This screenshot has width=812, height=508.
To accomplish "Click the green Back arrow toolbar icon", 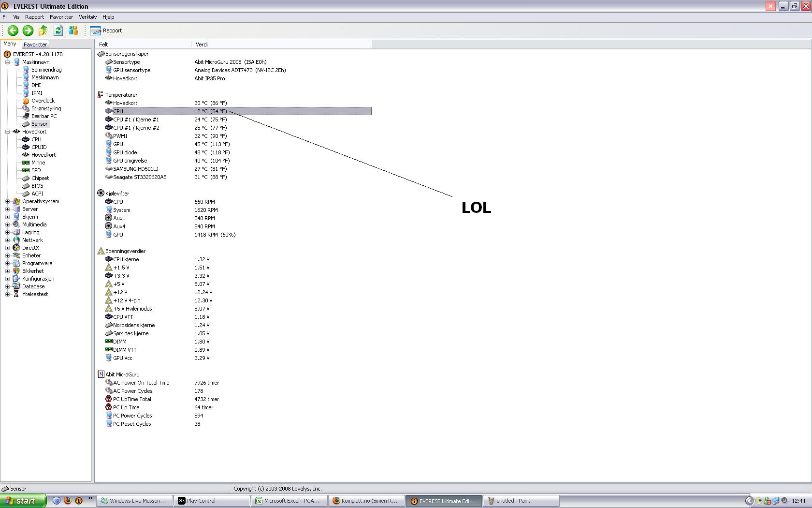I will click(x=13, y=30).
